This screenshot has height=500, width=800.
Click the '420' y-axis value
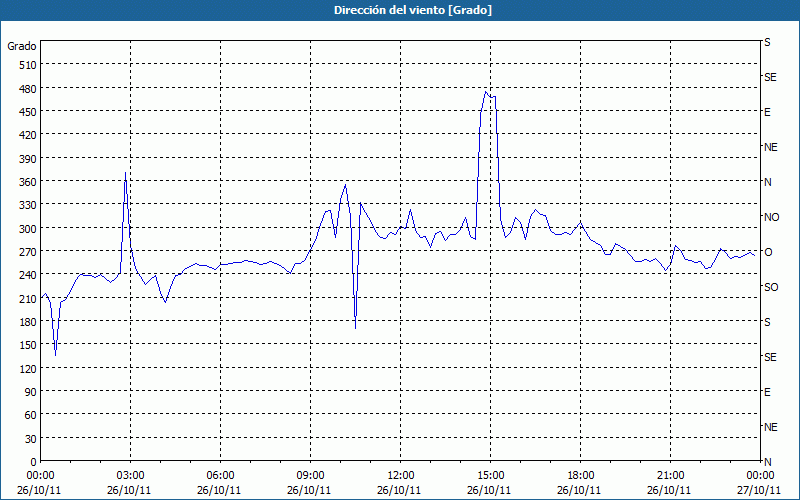click(28, 135)
